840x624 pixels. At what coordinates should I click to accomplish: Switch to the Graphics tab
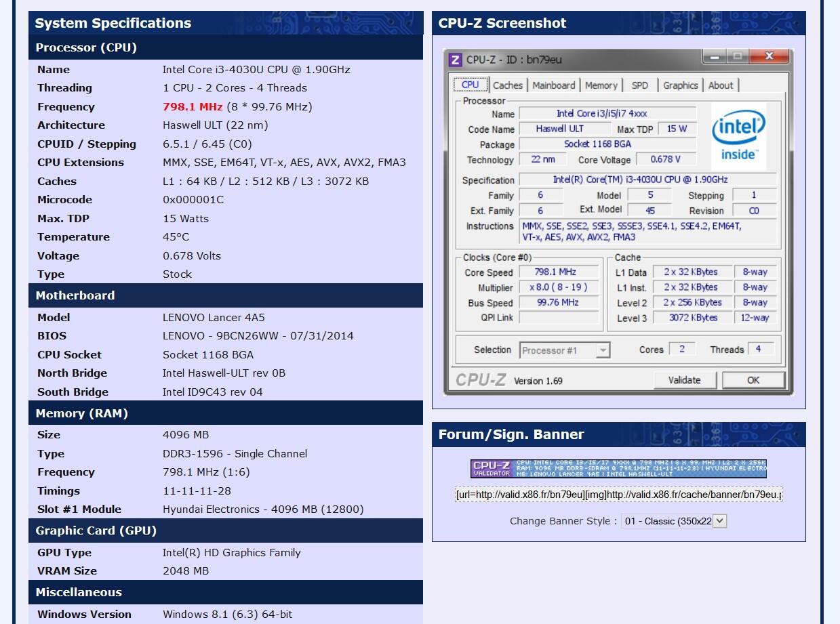[681, 85]
